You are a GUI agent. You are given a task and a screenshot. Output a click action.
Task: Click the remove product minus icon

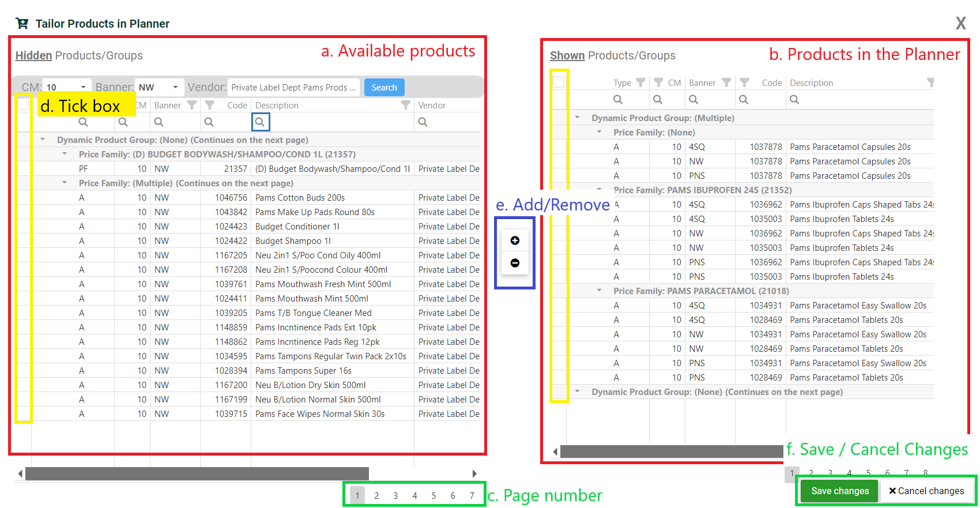pyautogui.click(x=515, y=263)
